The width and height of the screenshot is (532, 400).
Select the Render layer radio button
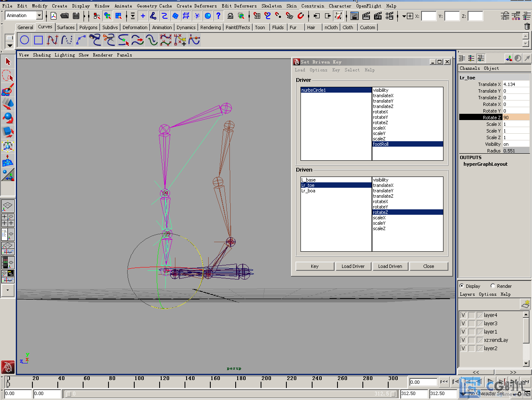pyautogui.click(x=493, y=286)
